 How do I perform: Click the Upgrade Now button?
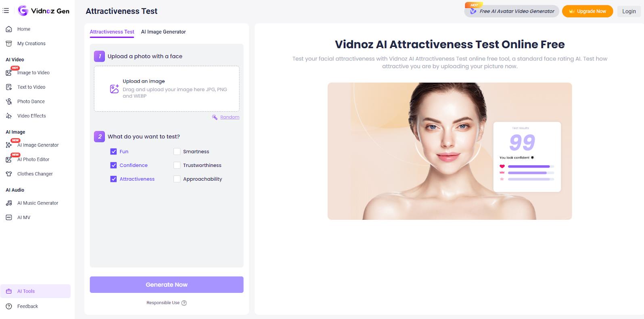pos(588,11)
